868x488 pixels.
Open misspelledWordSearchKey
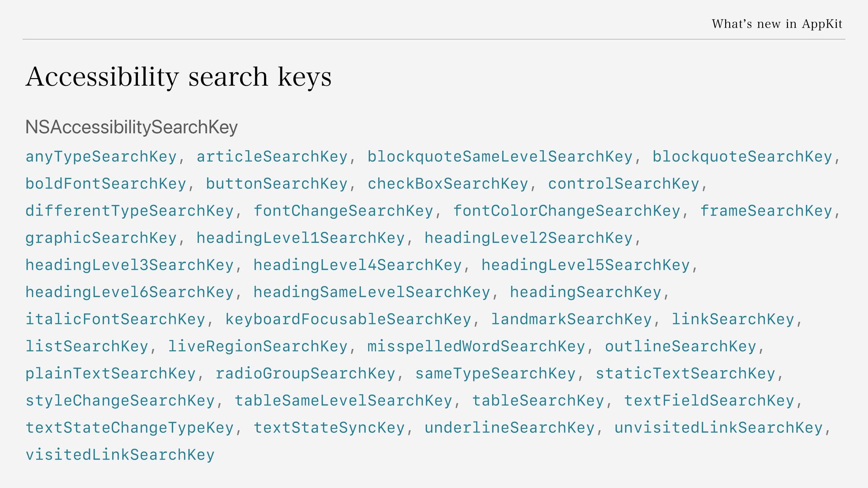[476, 347]
